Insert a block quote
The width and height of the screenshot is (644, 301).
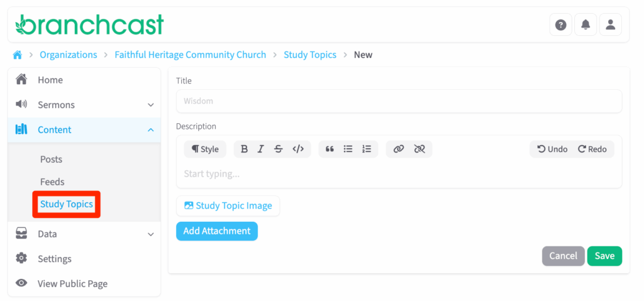330,149
